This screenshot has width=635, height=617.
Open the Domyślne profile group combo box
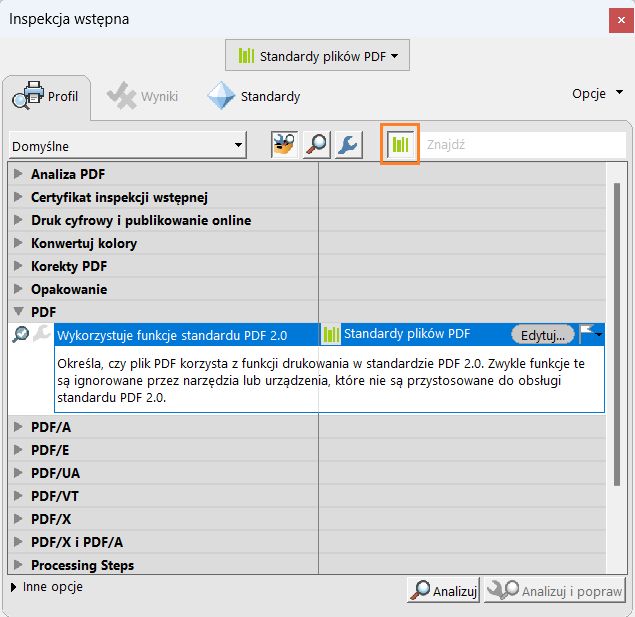(x=127, y=145)
